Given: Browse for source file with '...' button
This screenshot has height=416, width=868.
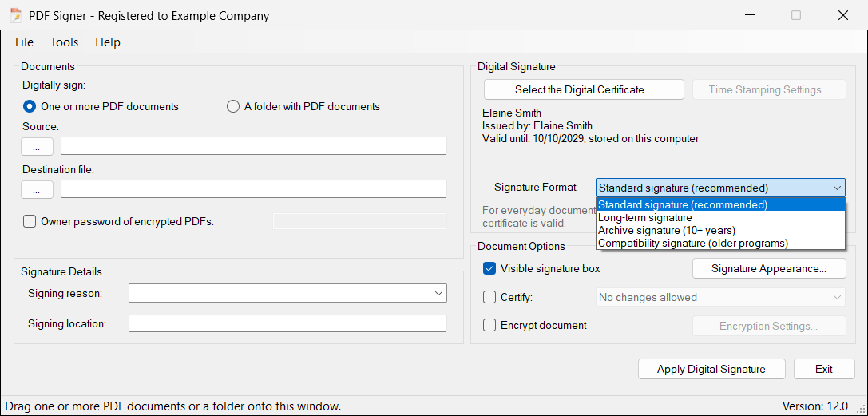Looking at the screenshot, I should [37, 147].
